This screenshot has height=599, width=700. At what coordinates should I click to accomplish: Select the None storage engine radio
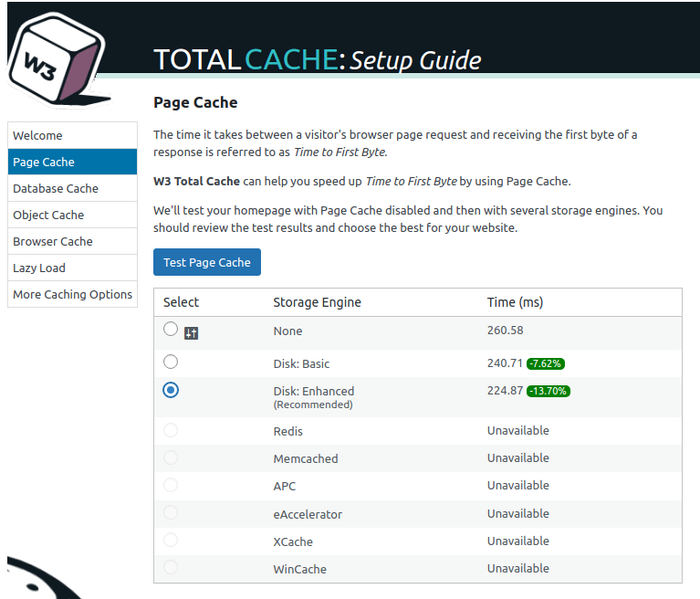[x=171, y=329]
